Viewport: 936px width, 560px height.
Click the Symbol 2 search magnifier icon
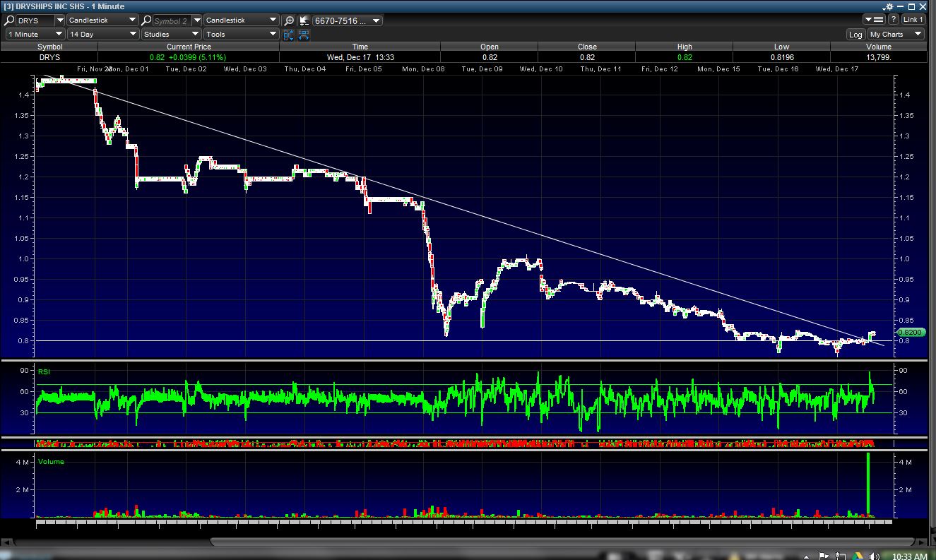[147, 20]
